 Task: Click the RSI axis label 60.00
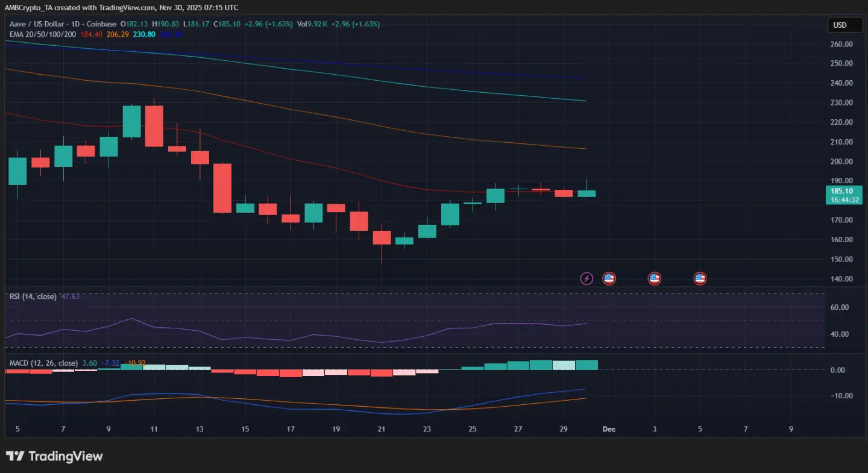tap(839, 307)
